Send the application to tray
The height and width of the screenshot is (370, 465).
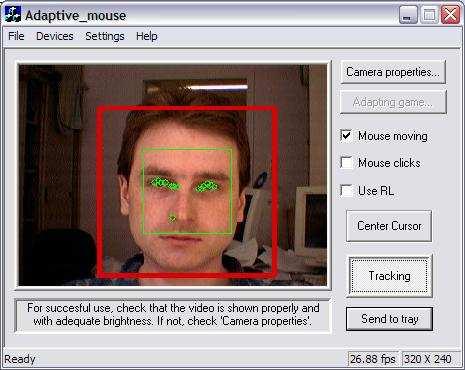(390, 319)
